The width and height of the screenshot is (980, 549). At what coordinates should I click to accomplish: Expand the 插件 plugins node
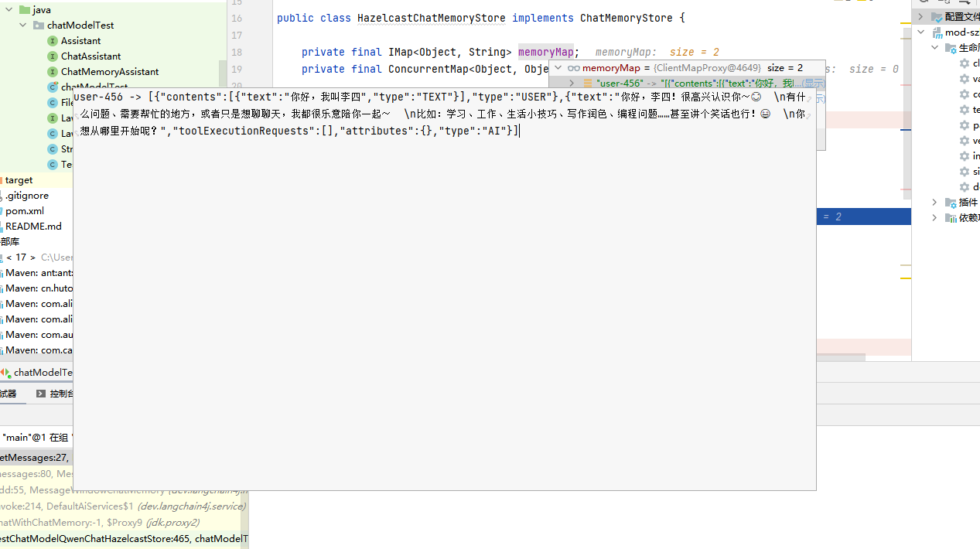934,203
